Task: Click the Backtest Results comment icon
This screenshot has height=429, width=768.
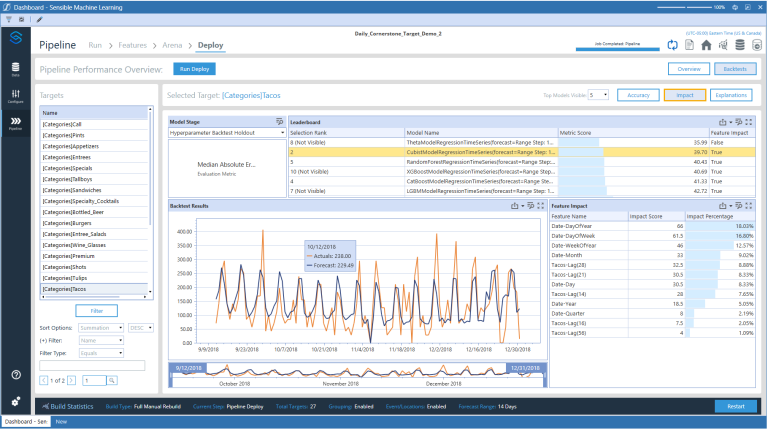Action: [x=530, y=206]
